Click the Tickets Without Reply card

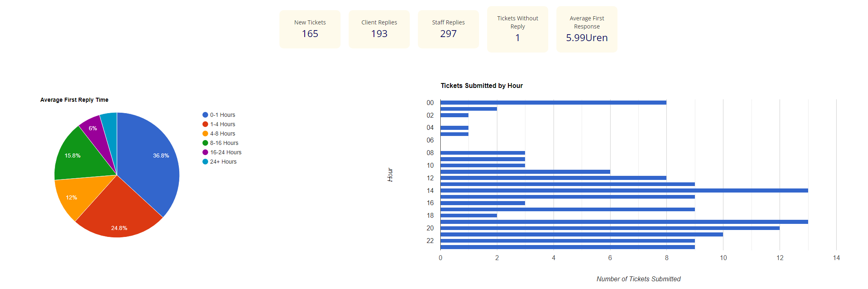(518, 29)
